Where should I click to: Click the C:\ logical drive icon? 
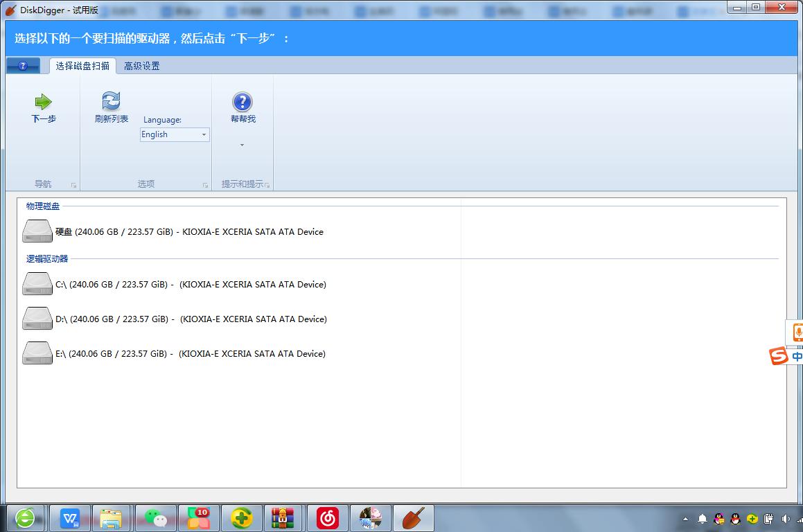pyautogui.click(x=37, y=283)
